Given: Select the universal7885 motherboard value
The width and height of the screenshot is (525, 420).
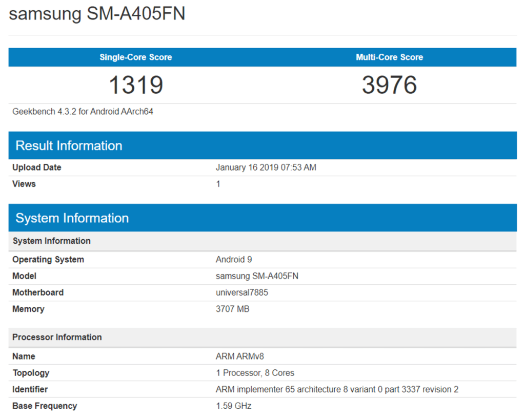Looking at the screenshot, I should pos(242,292).
